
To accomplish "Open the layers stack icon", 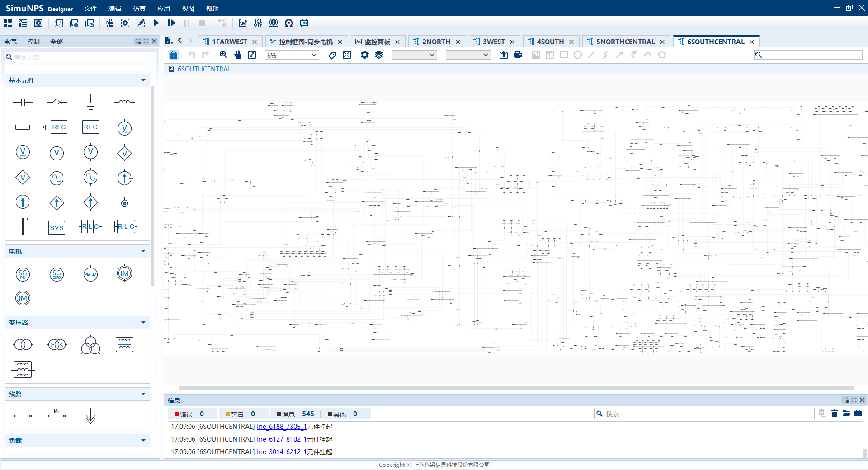I will (379, 55).
